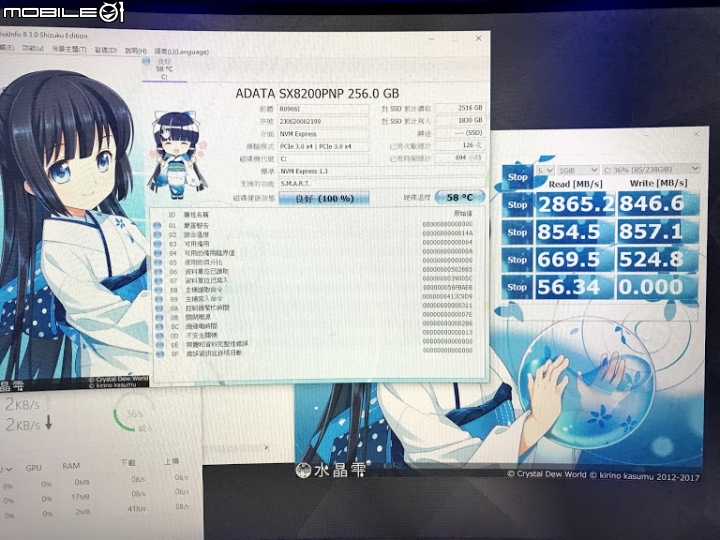Click total host writes value 1830 GB
This screenshot has width=720, height=540.
(460, 120)
